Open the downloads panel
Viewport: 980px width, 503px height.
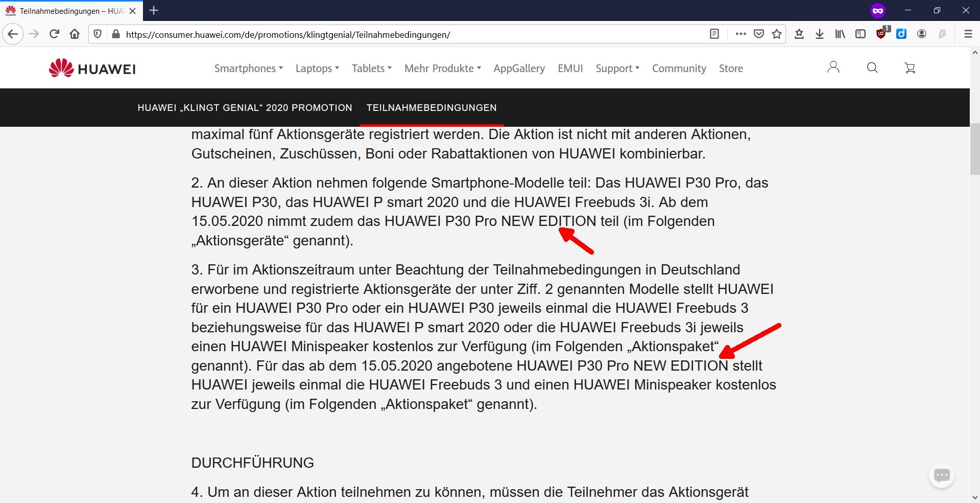820,34
